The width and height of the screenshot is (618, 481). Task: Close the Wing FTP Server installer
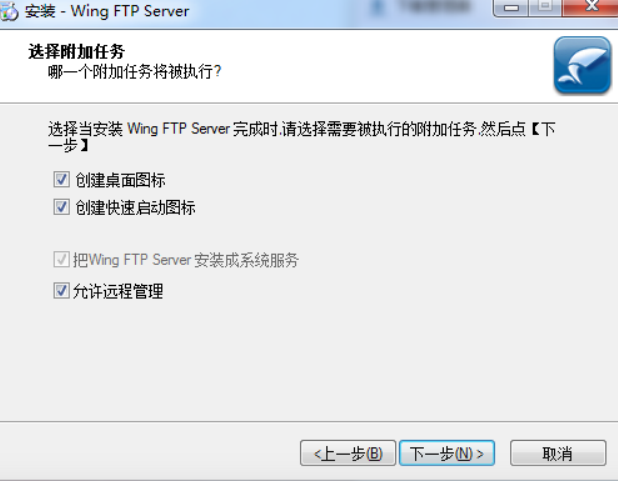(591, 7)
